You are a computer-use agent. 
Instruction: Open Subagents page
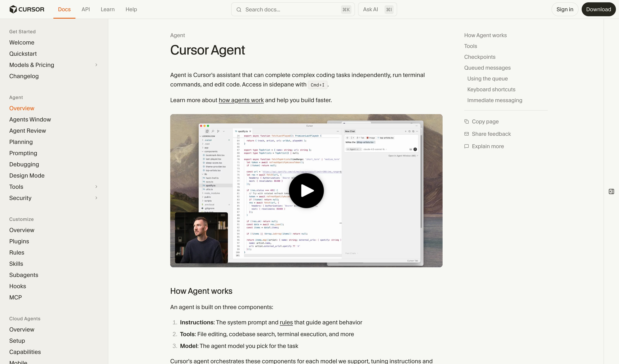point(24,275)
